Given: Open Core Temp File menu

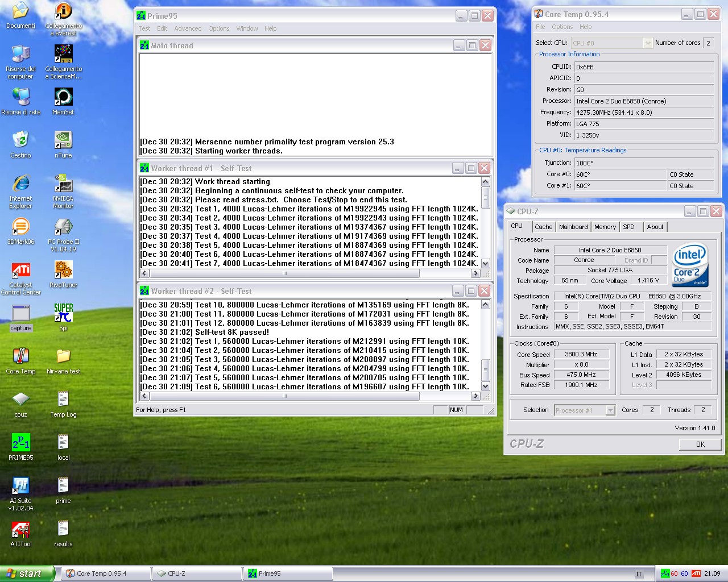Looking at the screenshot, I should coord(540,27).
